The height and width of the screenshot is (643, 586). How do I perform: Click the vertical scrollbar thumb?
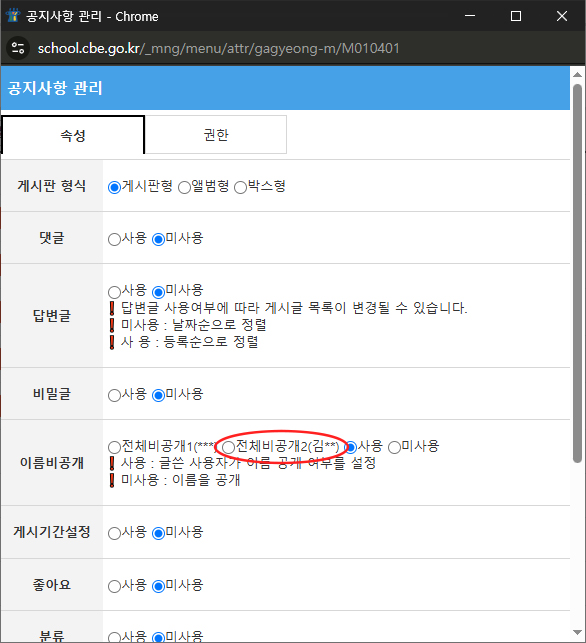(x=577, y=274)
